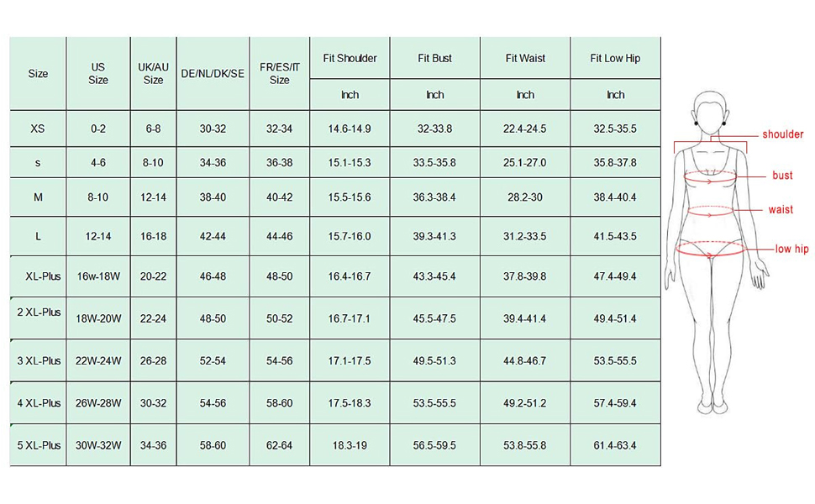
Task: Click the Fit Shoulder column header
Action: (350, 58)
